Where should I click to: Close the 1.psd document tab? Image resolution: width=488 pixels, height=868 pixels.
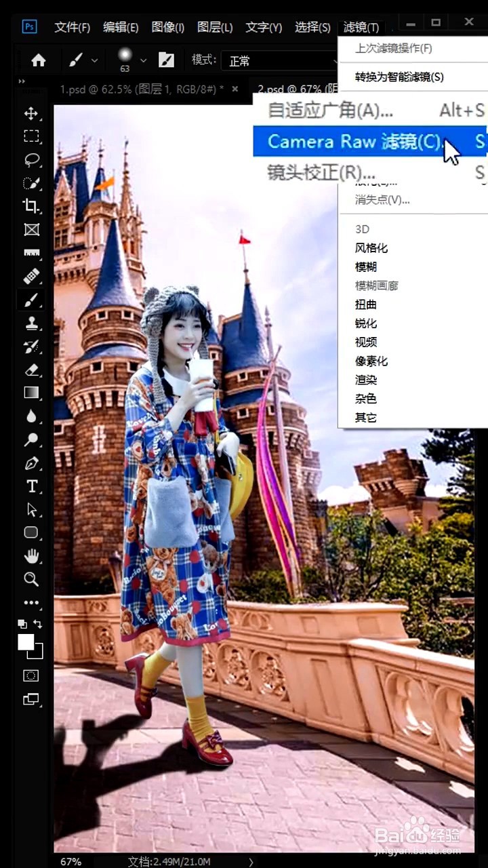pyautogui.click(x=235, y=89)
